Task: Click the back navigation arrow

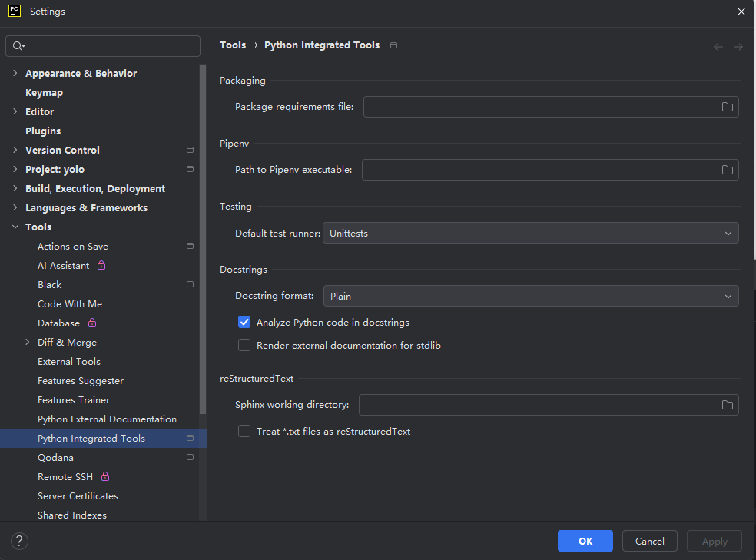Action: [718, 47]
